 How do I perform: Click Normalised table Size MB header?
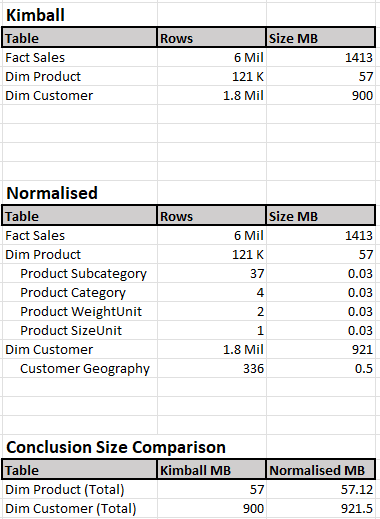321,216
